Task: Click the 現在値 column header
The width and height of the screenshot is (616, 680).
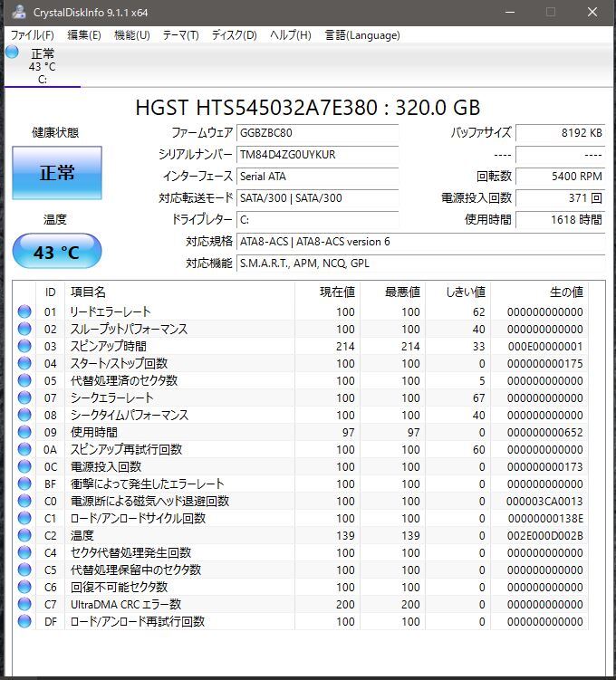Action: (328, 292)
